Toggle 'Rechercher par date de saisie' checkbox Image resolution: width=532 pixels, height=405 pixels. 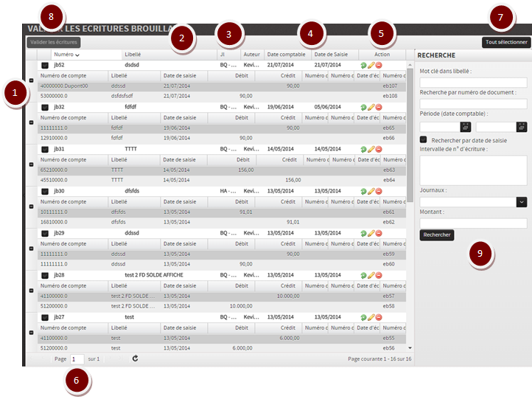(x=424, y=140)
